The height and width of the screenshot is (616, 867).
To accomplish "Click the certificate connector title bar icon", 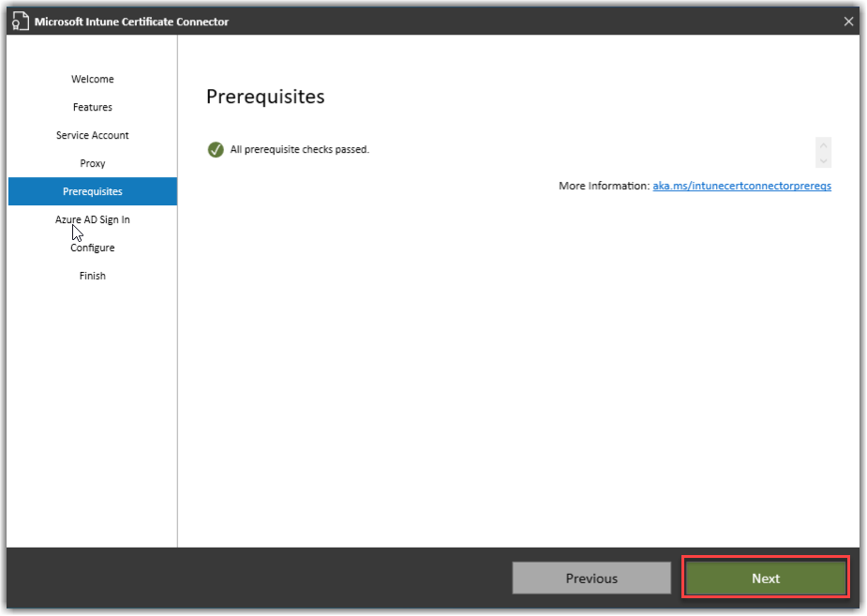I will pos(20,21).
